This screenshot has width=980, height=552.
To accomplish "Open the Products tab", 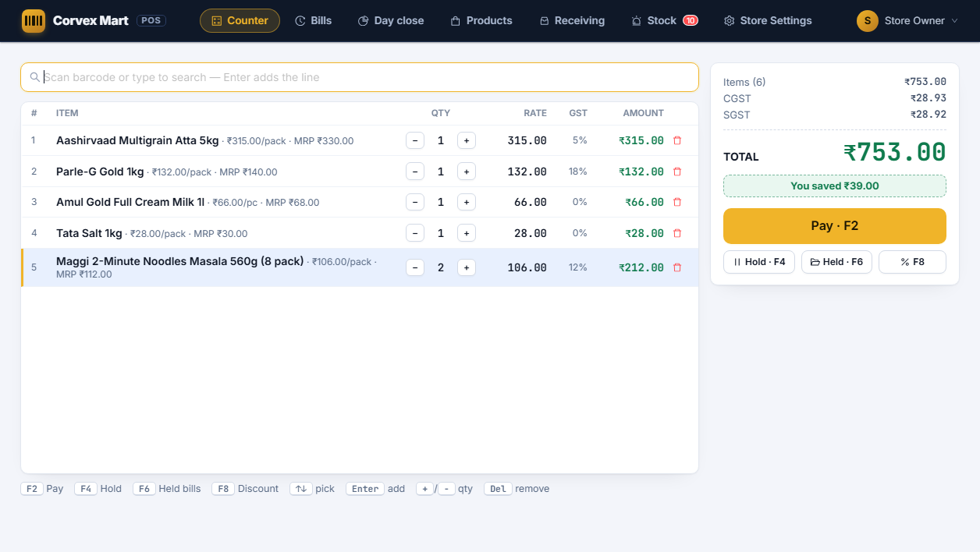I will (481, 20).
